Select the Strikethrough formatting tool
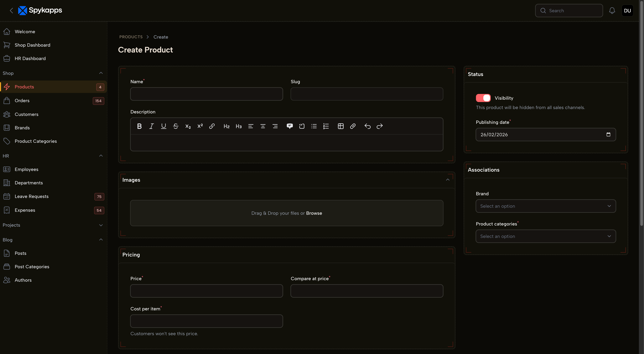This screenshot has height=354, width=644. (176, 126)
